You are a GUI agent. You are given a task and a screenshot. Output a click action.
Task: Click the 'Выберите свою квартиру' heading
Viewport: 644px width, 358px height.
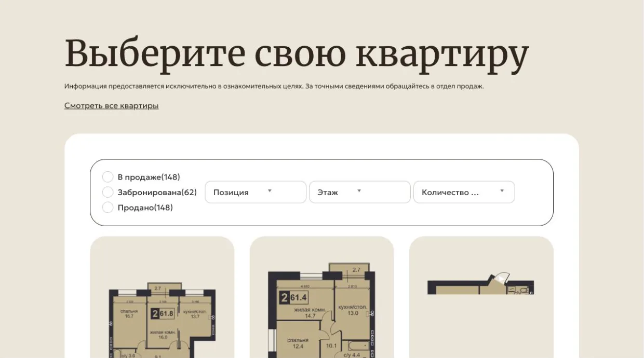tap(297, 53)
